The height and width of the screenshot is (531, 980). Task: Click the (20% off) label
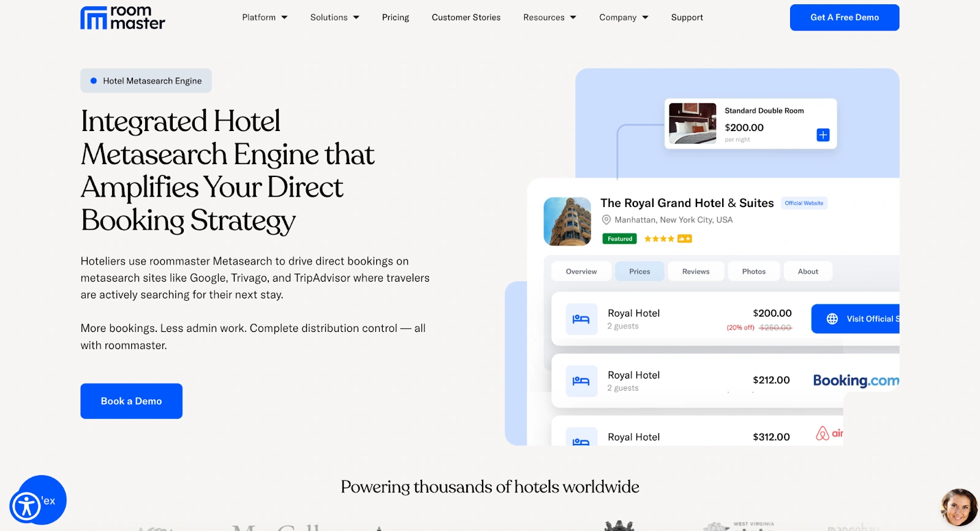[741, 328]
